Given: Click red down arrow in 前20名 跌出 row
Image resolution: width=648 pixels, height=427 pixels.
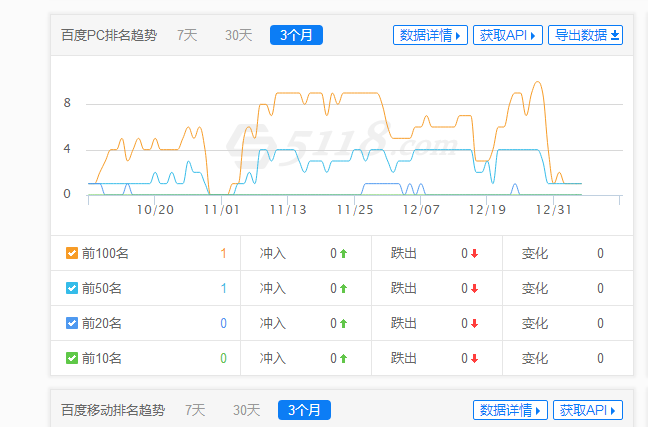Looking at the screenshot, I should coord(474,323).
